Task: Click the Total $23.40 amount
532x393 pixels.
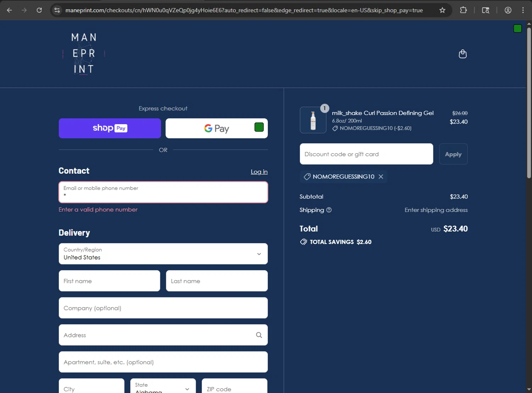Action: click(455, 229)
